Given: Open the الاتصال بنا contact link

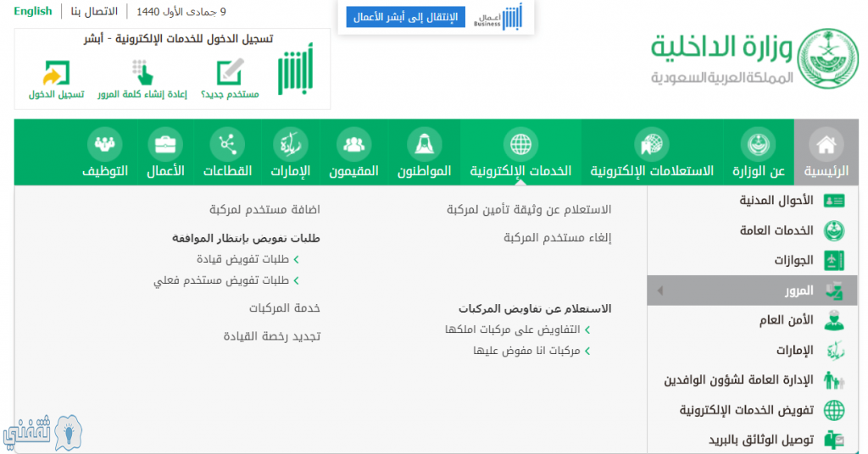Looking at the screenshot, I should pyautogui.click(x=94, y=12).
